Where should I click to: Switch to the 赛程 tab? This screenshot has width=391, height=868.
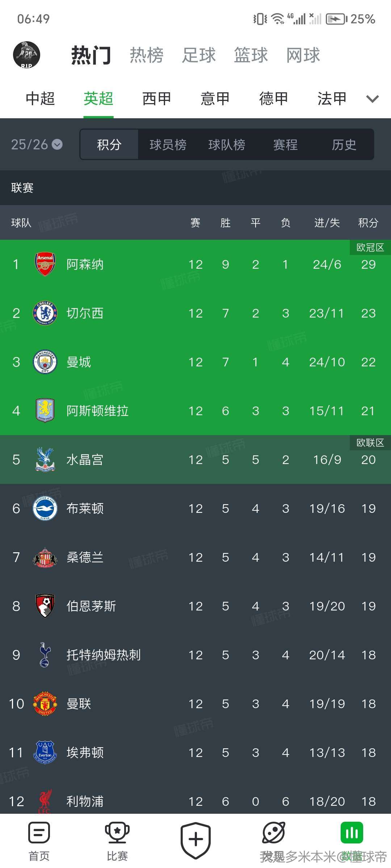point(285,145)
